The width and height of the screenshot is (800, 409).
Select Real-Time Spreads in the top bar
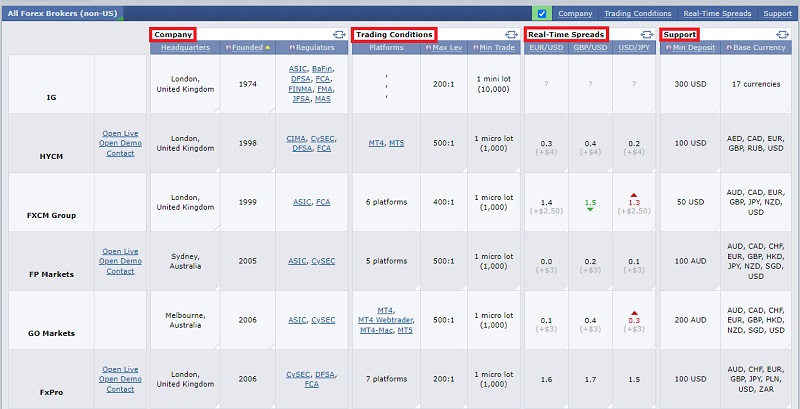[717, 14]
